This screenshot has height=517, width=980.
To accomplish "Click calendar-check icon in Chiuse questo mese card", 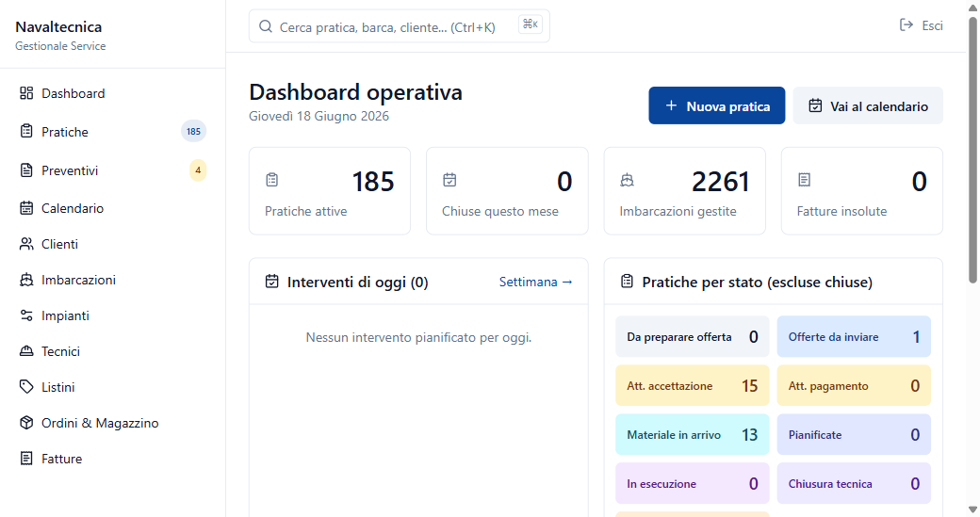I will (449, 180).
